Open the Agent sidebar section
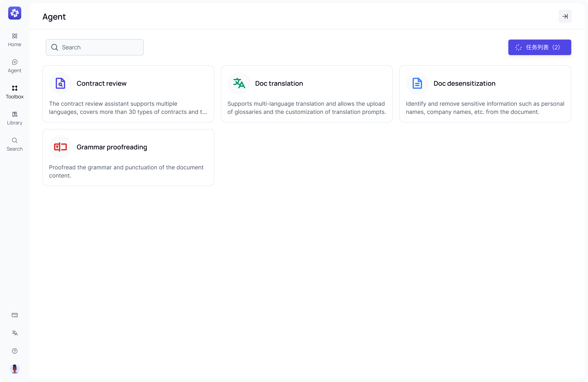Viewport: 588px width, 382px height. (14, 66)
